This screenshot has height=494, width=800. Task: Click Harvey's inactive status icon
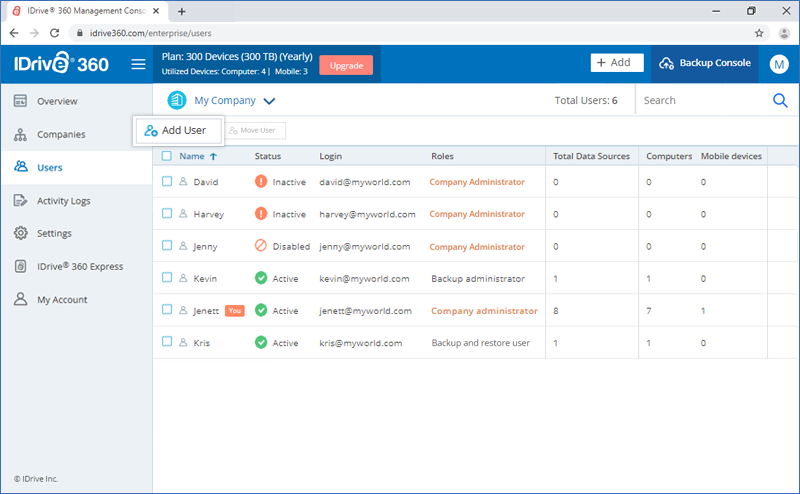261,213
